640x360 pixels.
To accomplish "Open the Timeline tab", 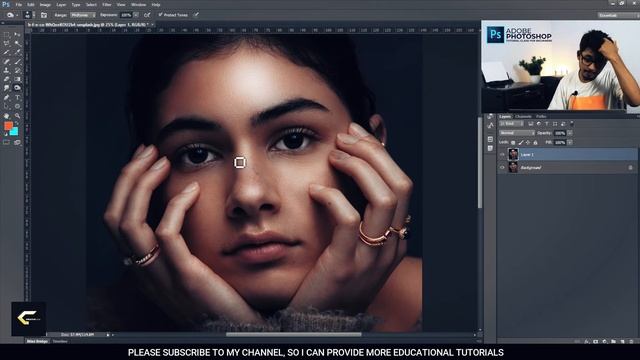I will pyautogui.click(x=60, y=341).
